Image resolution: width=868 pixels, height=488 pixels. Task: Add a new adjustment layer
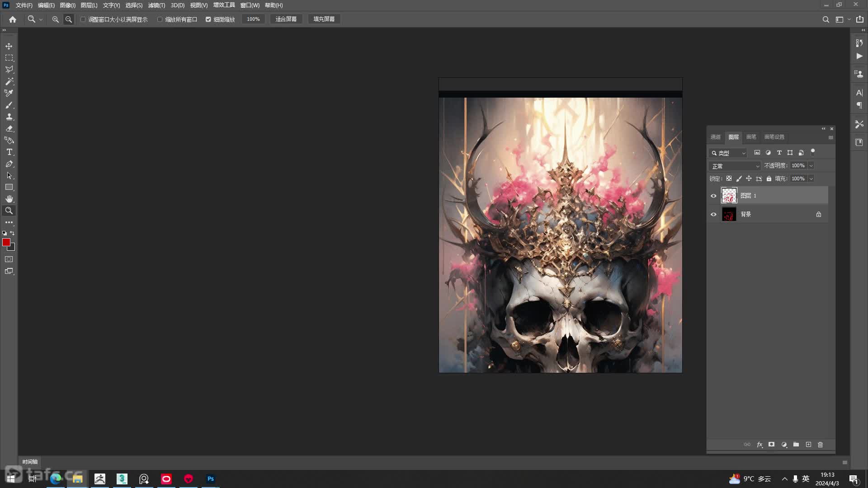pos(784,445)
